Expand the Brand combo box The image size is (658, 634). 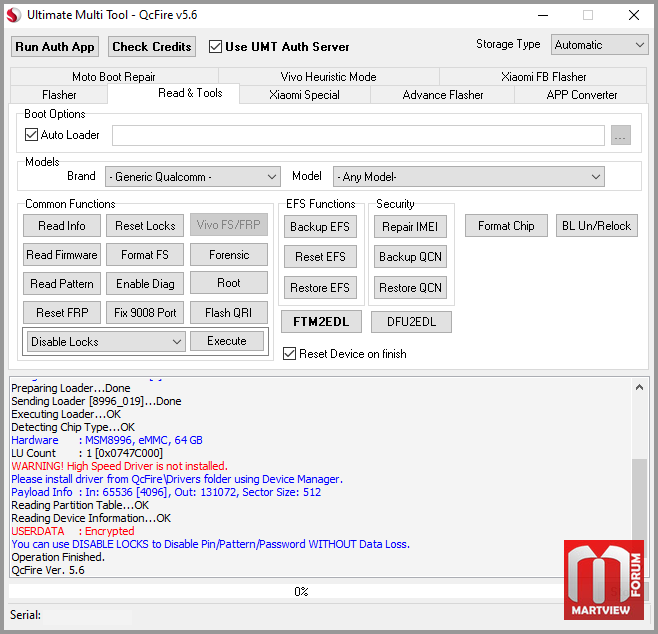(191, 177)
